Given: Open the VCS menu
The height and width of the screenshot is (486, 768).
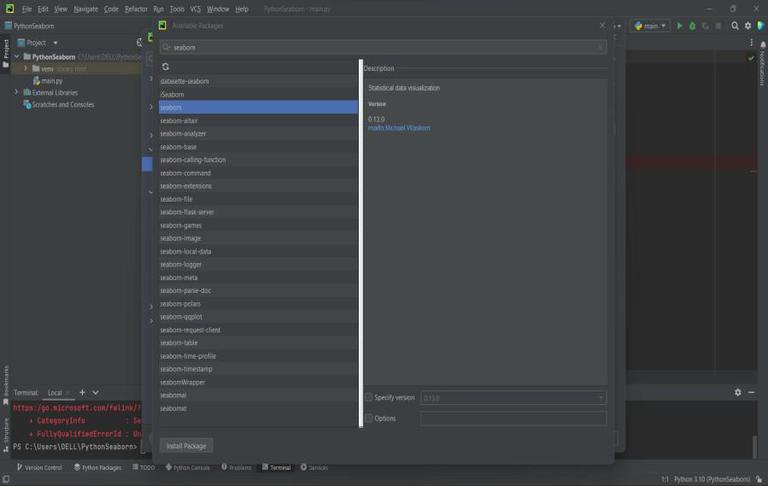Looking at the screenshot, I should (195, 9).
